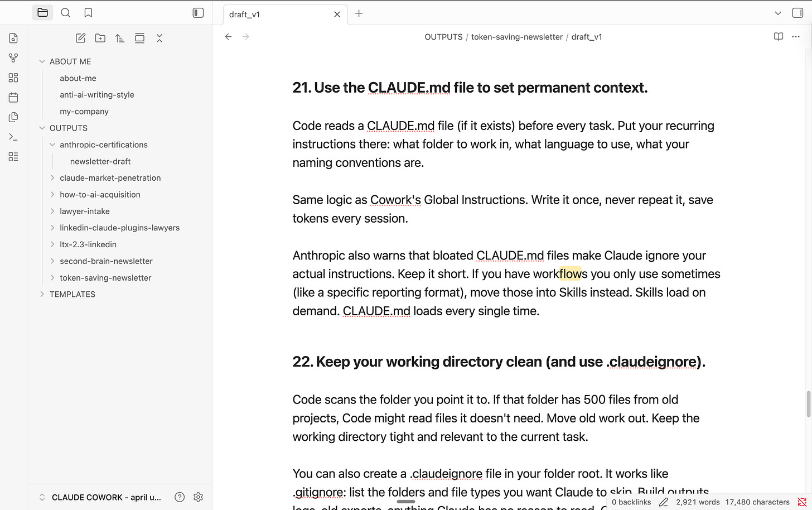The image size is (812, 510).
Task: Open the settings gear
Action: tap(198, 497)
